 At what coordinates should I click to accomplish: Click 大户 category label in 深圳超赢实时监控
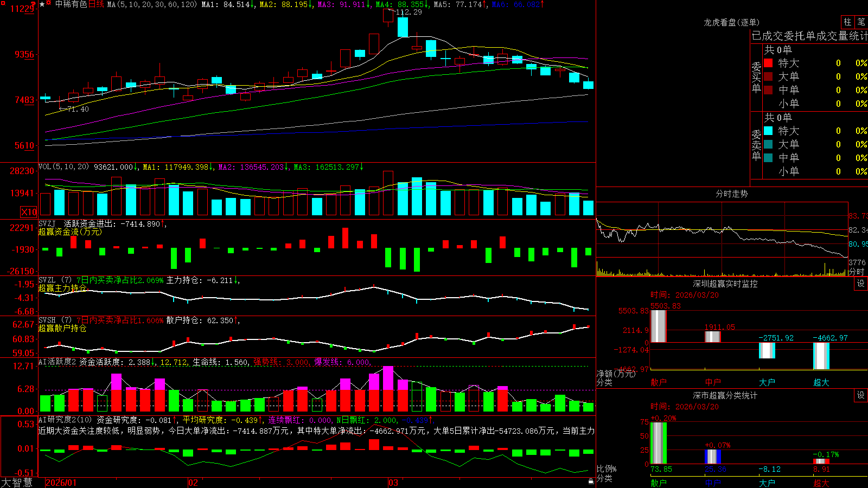(767, 382)
